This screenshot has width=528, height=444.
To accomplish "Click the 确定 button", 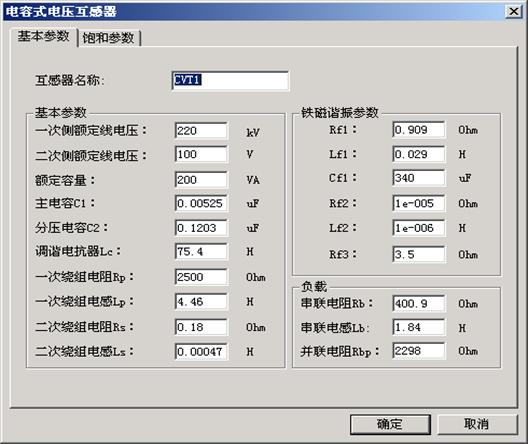I will (x=390, y=424).
